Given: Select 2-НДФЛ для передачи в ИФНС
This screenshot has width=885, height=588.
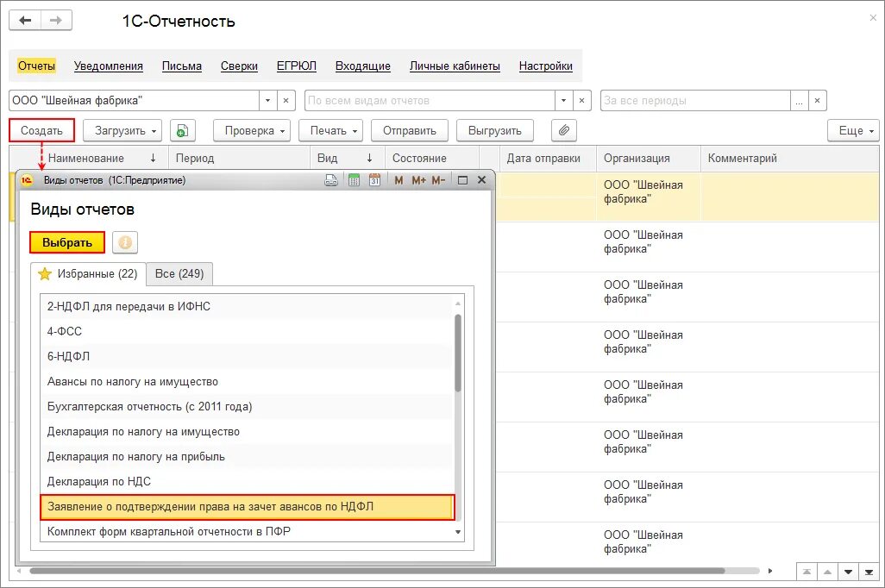Looking at the screenshot, I should click(248, 306).
